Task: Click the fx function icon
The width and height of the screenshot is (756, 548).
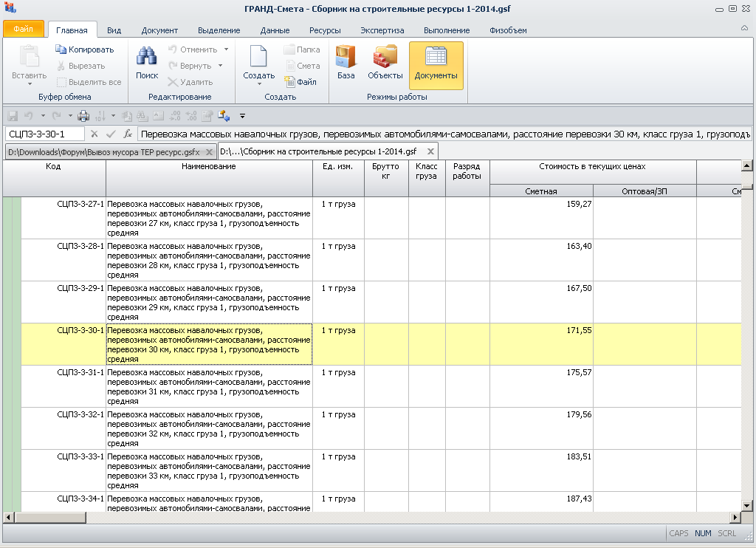Action: tap(128, 134)
